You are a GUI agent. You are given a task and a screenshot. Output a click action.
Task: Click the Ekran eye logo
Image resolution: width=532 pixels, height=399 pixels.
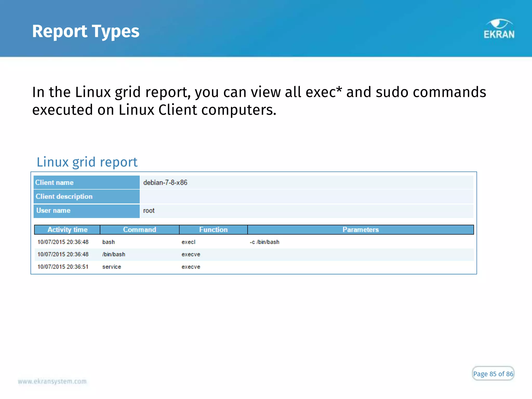[499, 29]
